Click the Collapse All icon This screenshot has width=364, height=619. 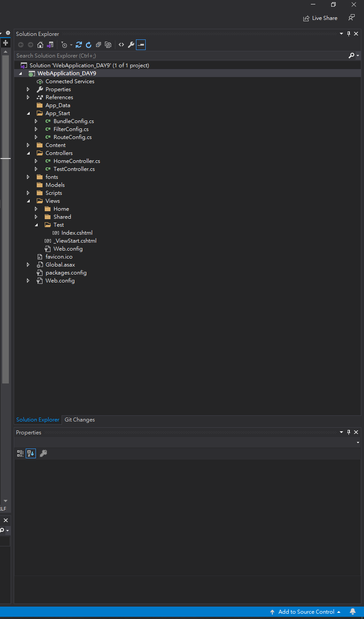pos(98,45)
